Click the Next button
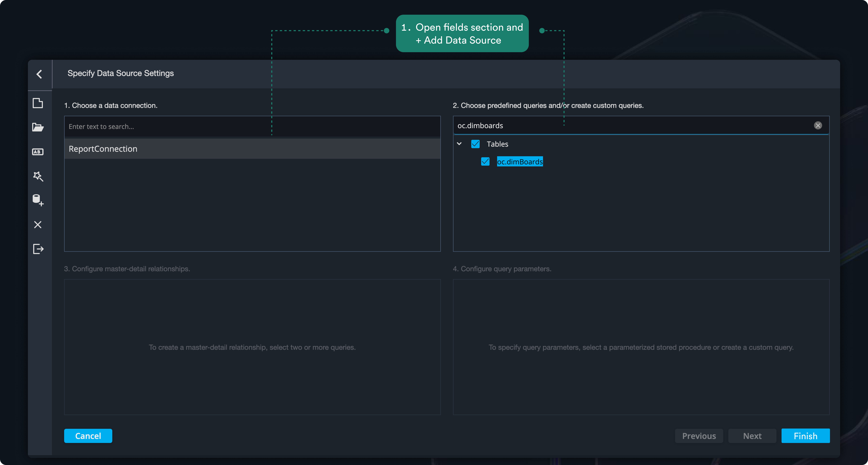This screenshot has height=465, width=868. point(752,436)
